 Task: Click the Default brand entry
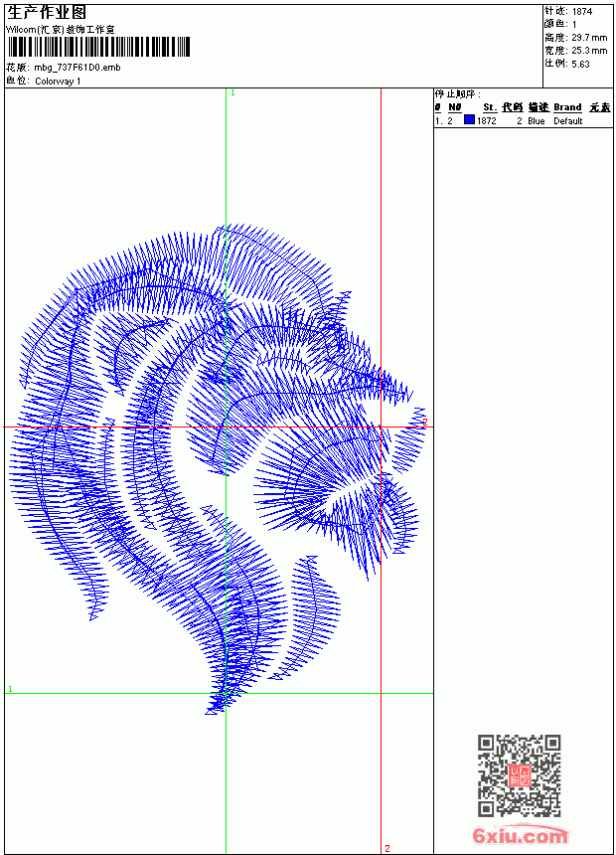click(x=568, y=121)
